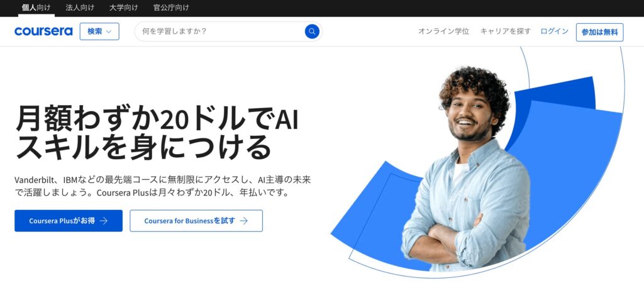Screen dimensions: 644x293
Task: Click the Coursera Plusがお得 button label
Action: (x=62, y=221)
